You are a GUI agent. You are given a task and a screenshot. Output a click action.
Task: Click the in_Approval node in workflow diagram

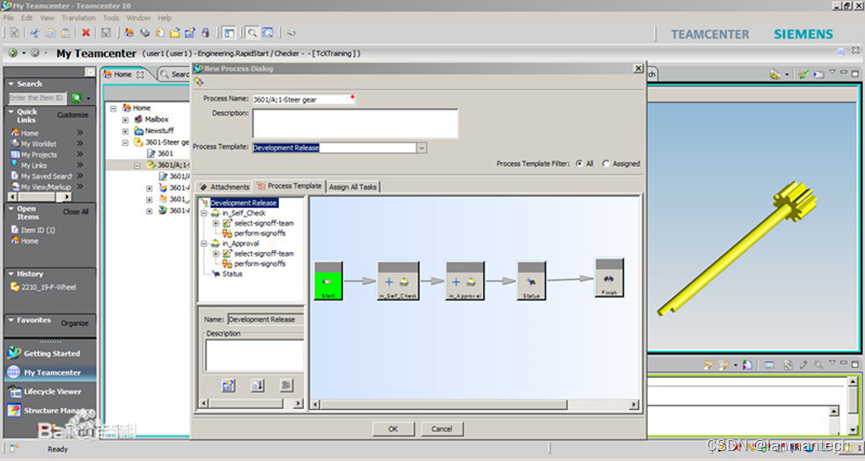click(465, 281)
